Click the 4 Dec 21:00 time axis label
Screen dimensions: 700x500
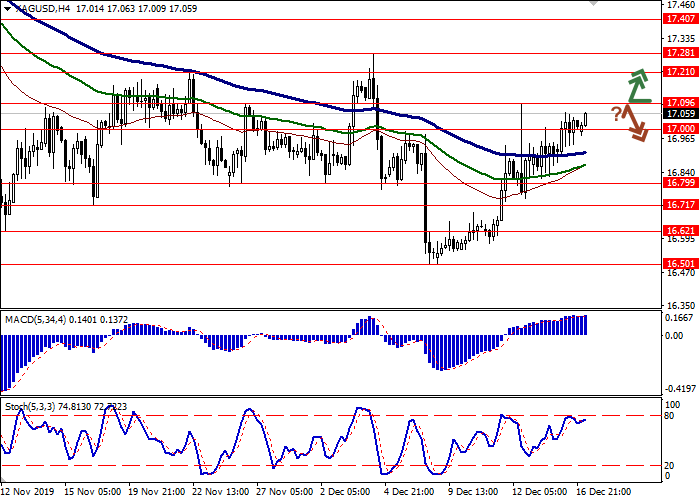click(408, 491)
